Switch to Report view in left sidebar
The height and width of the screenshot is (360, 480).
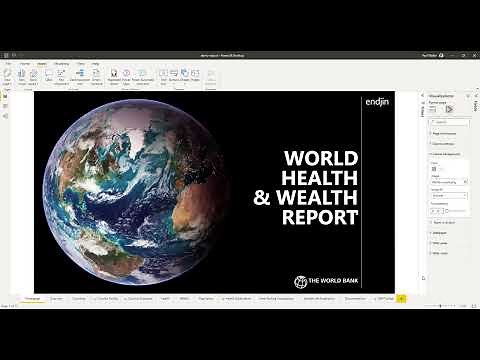(5, 97)
